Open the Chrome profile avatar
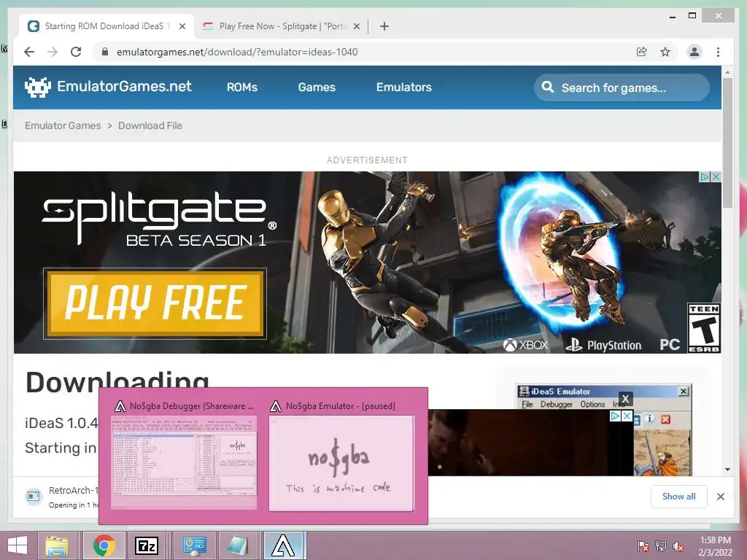 coord(694,52)
